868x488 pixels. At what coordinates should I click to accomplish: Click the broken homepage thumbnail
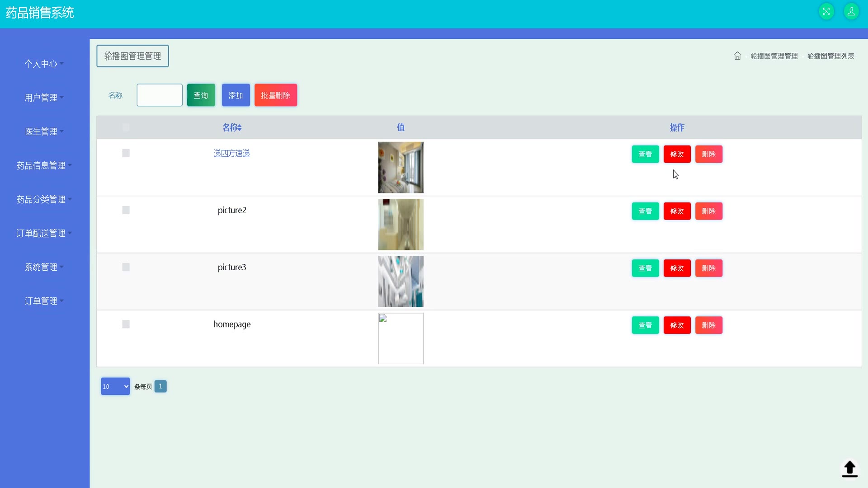point(401,338)
